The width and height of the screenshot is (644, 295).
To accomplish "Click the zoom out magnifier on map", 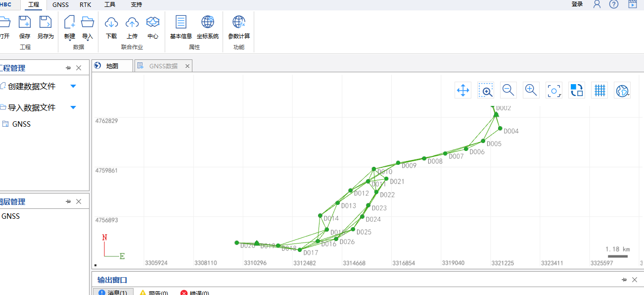I will tap(508, 90).
